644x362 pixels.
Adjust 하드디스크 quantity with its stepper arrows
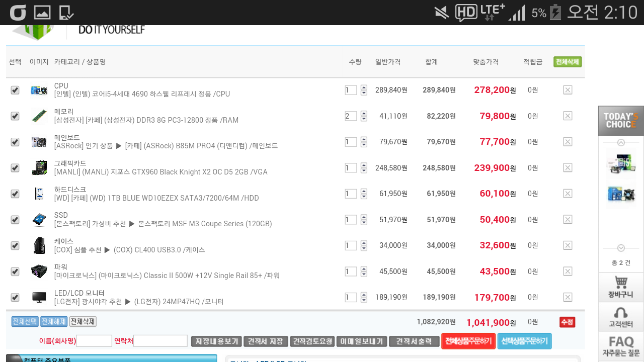[x=364, y=194]
